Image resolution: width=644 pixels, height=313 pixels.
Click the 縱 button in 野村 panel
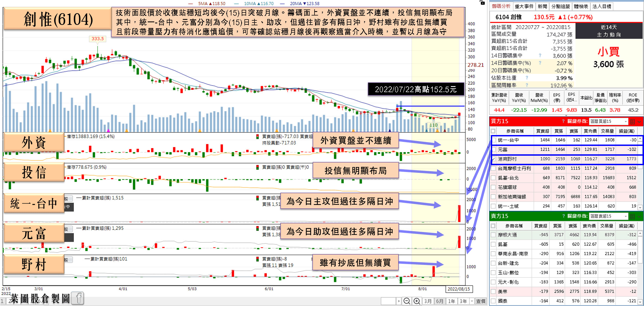[x=68, y=260]
